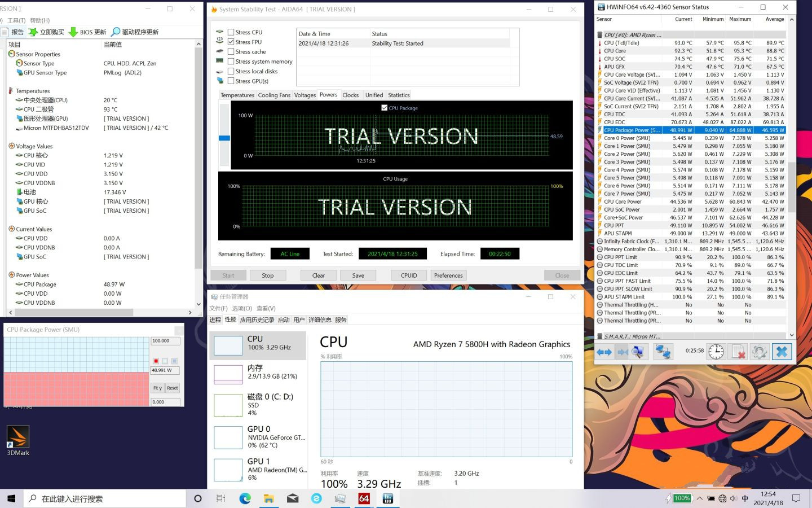Image resolution: width=812 pixels, height=508 pixels.
Task: Open 文件(F) menu in Task Manager
Action: [x=218, y=308]
